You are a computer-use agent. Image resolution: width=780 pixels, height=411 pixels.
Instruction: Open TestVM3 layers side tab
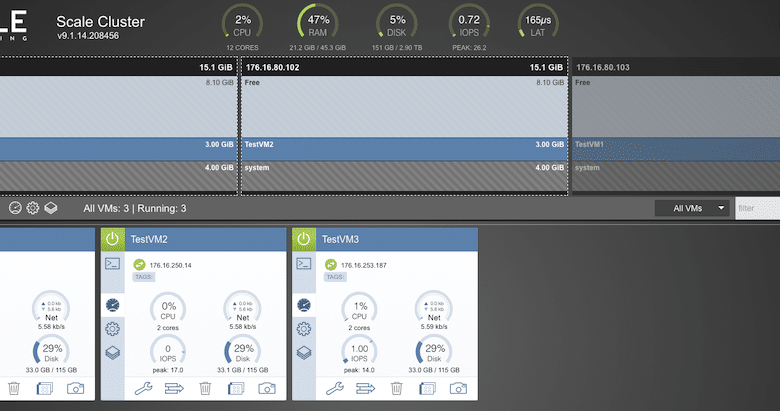point(303,353)
